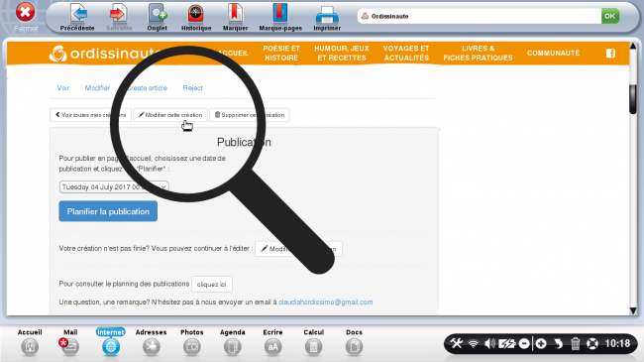Click the address bar showing Ordissinaute
Viewport: 644px width, 362px height.
(x=479, y=16)
